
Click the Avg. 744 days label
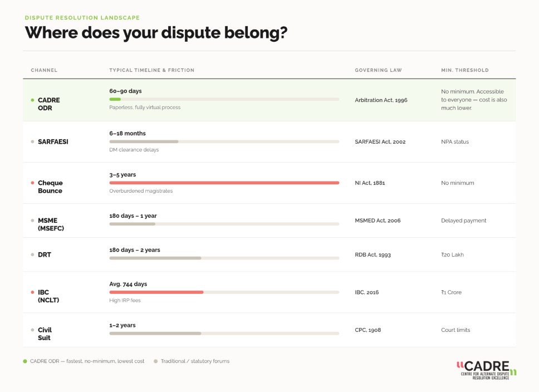[128, 284]
